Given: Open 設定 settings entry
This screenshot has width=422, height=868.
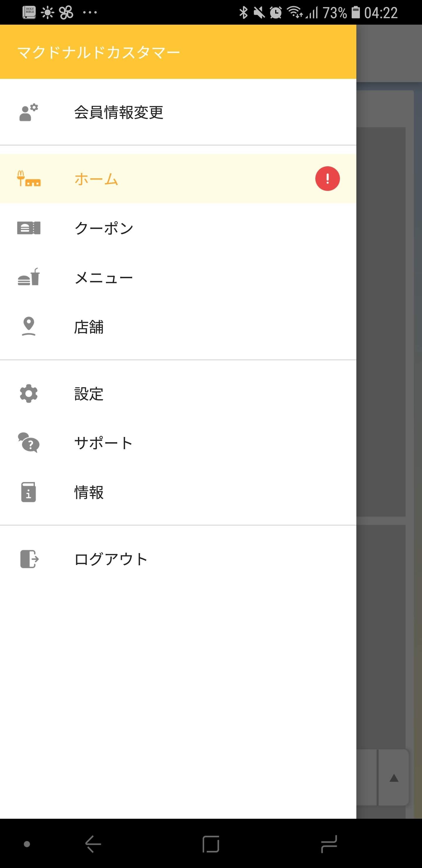Looking at the screenshot, I should (x=89, y=394).
